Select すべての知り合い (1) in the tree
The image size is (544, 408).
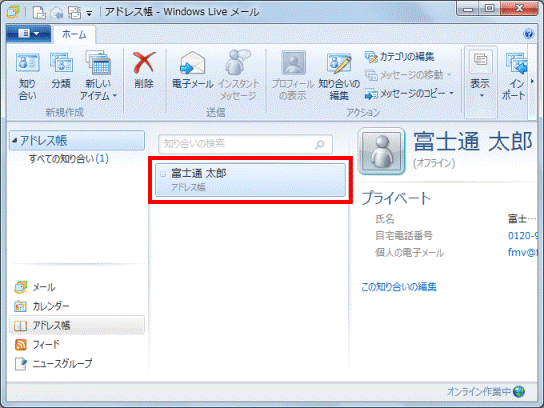coord(69,159)
